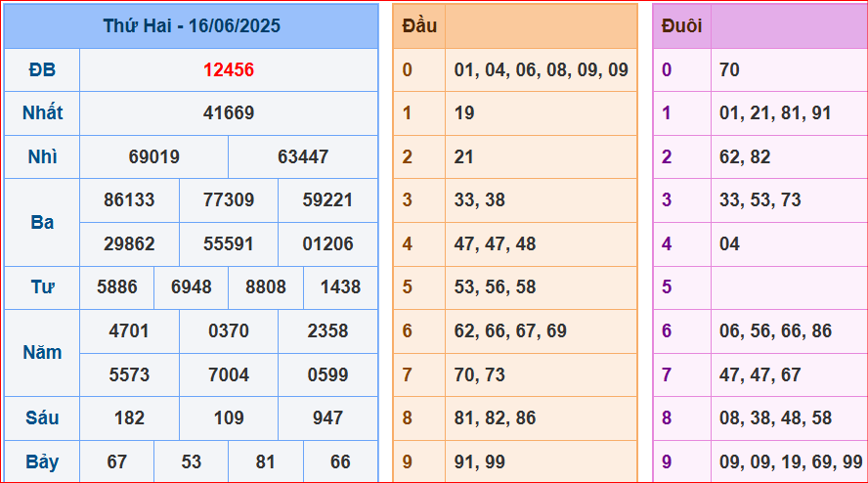Click Đầu row 2 value 21
This screenshot has height=483, width=868.
(x=464, y=156)
